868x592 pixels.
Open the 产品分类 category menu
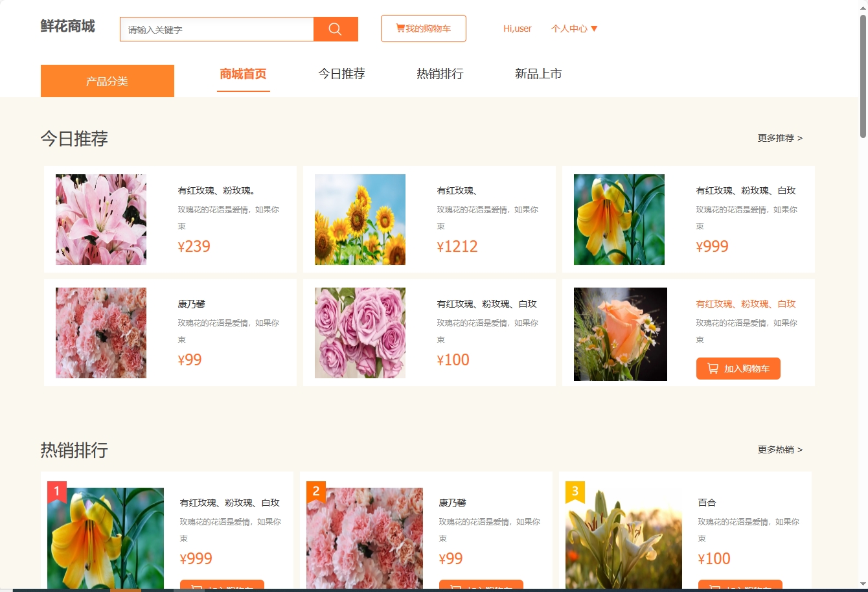pos(107,80)
